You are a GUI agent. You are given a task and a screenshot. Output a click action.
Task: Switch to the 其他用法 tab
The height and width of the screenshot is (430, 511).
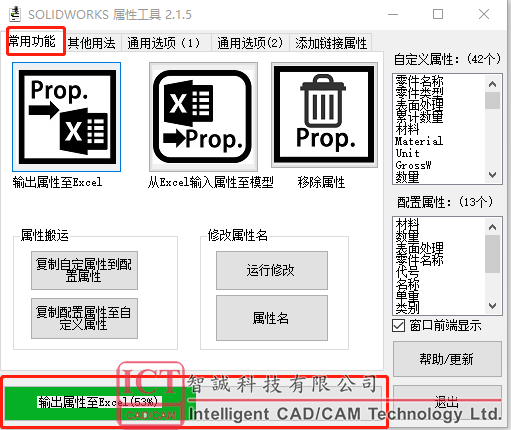(x=92, y=43)
